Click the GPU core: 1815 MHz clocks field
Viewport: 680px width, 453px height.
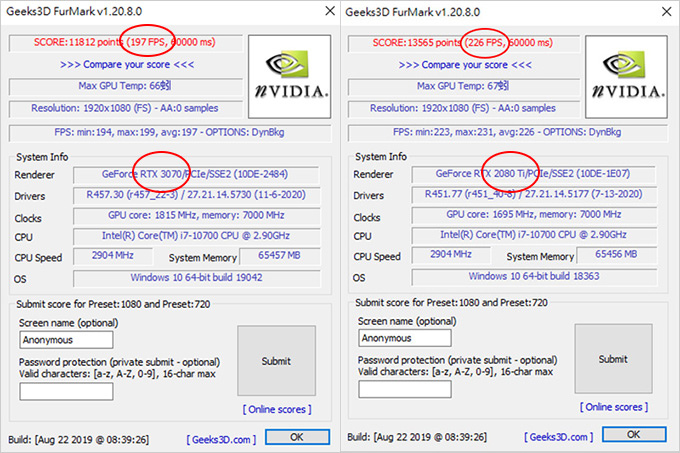click(x=196, y=215)
